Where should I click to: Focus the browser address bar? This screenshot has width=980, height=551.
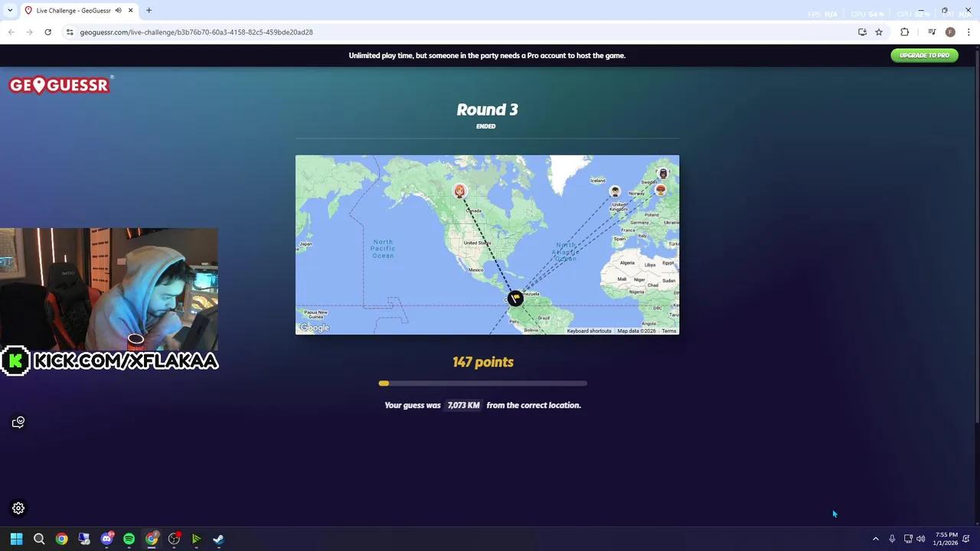click(459, 32)
